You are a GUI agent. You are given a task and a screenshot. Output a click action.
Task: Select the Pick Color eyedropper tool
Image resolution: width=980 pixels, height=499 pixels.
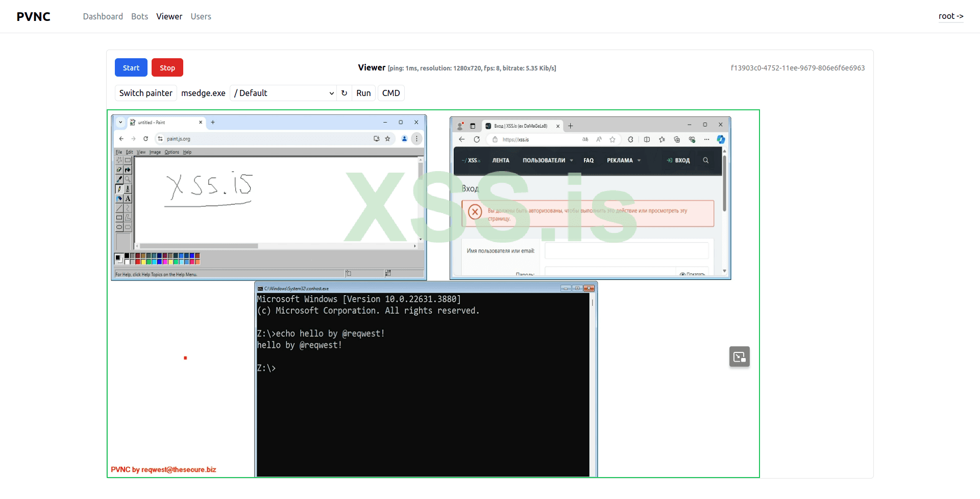[119, 179]
